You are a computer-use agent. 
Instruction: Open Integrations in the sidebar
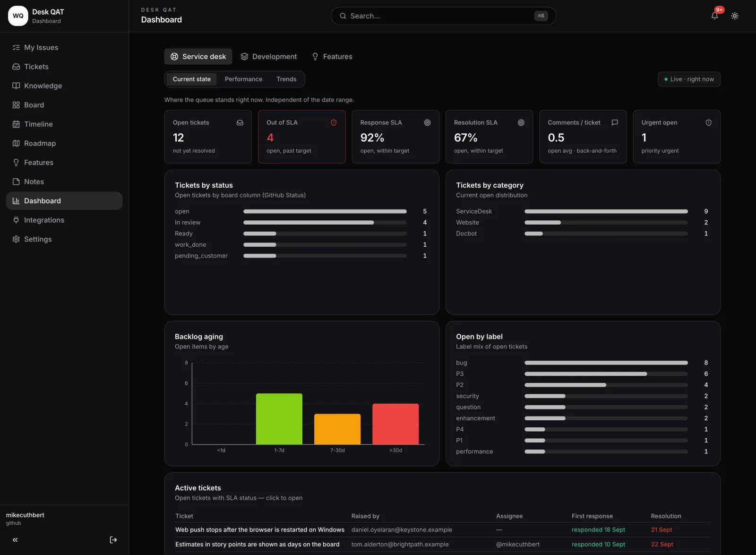point(64,220)
